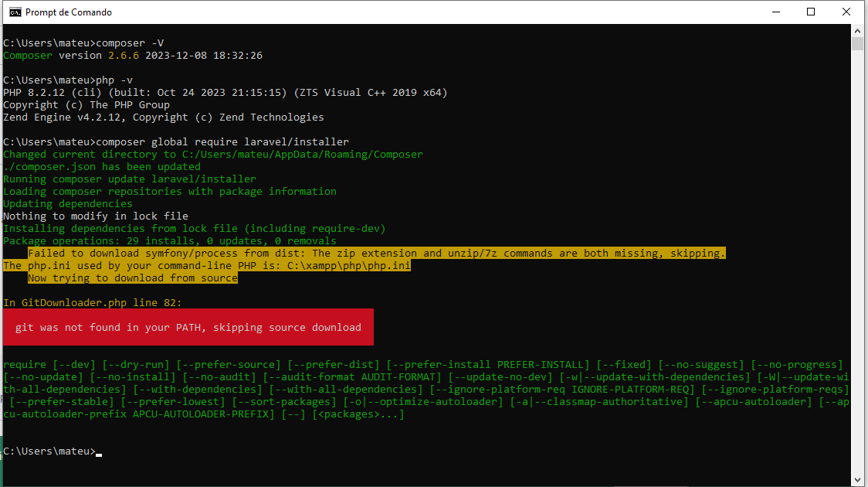Click the "Installing dependencies from lock file" line
This screenshot has height=487, width=868.
tap(195, 228)
